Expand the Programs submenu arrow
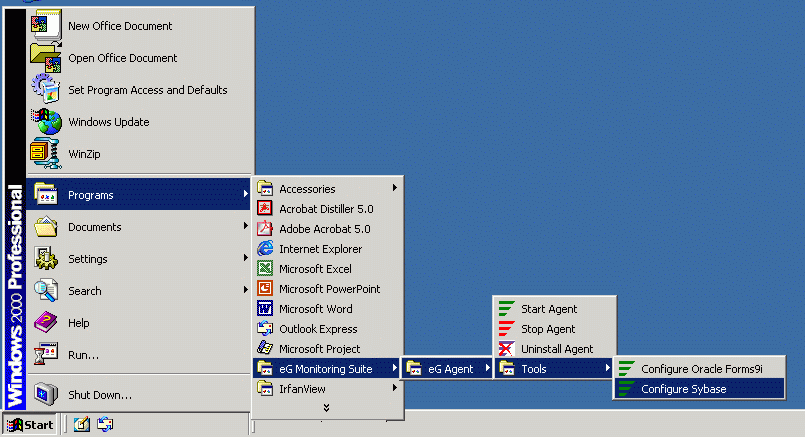Viewport: 805px width, 437px height. coord(245,194)
